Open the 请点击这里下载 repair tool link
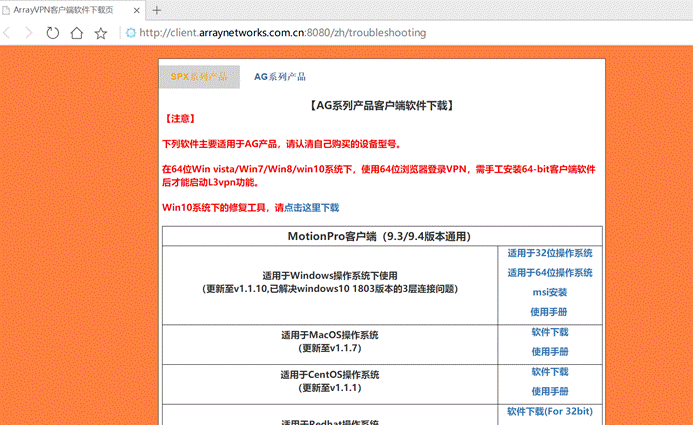Viewport: 693px width, 425px height. coord(307,208)
